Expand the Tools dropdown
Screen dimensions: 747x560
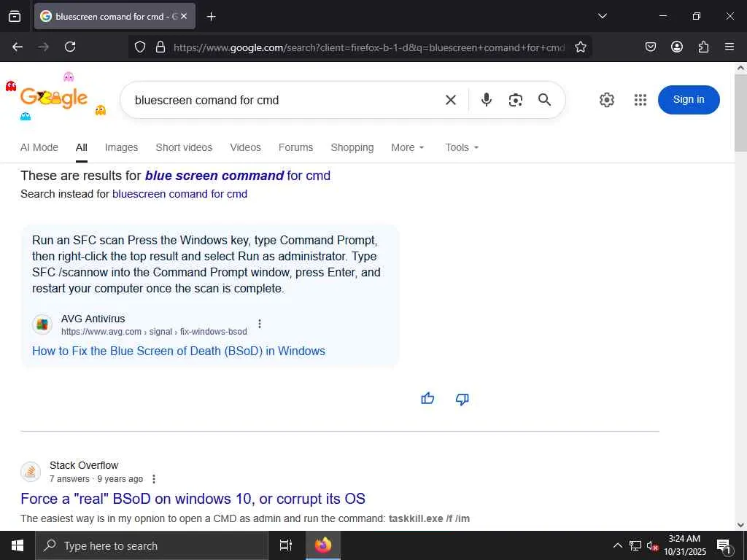tap(462, 147)
